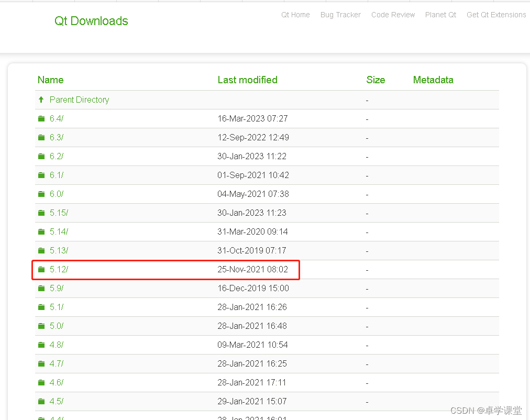Visit the Planet Qt link

(440, 15)
